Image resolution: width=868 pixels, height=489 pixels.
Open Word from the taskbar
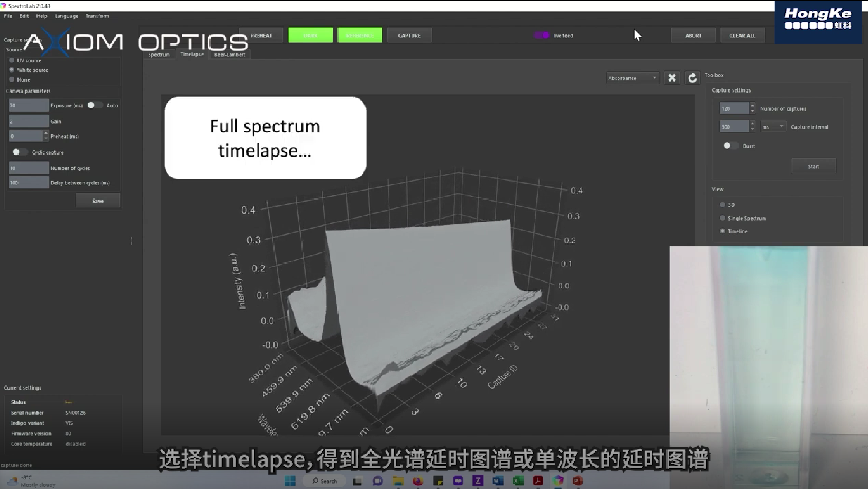point(498,481)
